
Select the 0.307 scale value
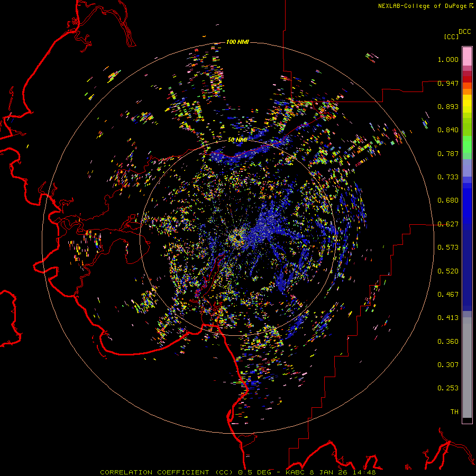point(448,364)
